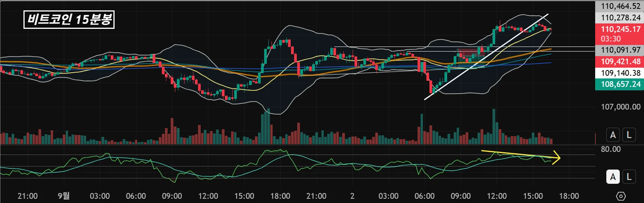Image resolution: width=644 pixels, height=203 pixels.
Task: Click the 80.00 oscillator axis value
Action: click(611, 149)
